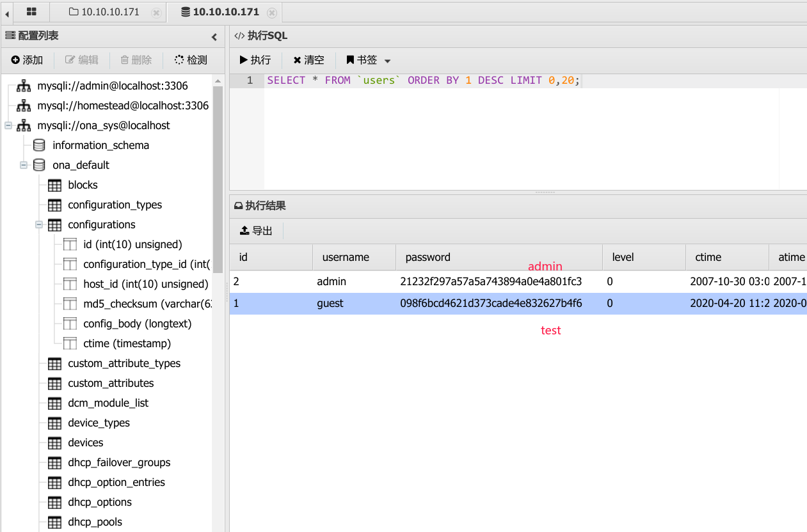The height and width of the screenshot is (532, 807).
Task: Open the 书签 bookmarks dropdown
Action: pyautogui.click(x=368, y=60)
